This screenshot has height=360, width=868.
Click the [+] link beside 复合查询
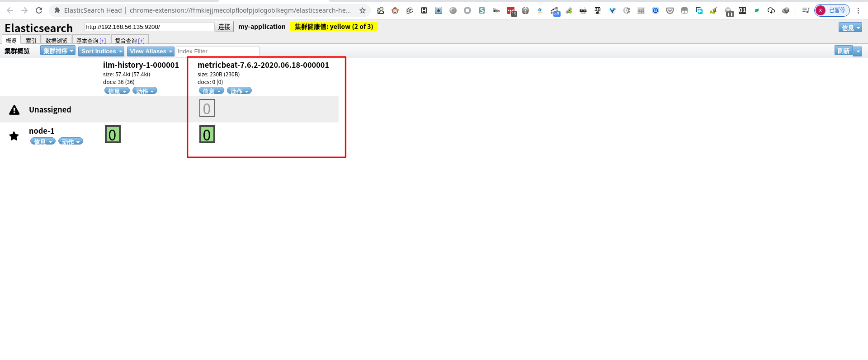142,41
